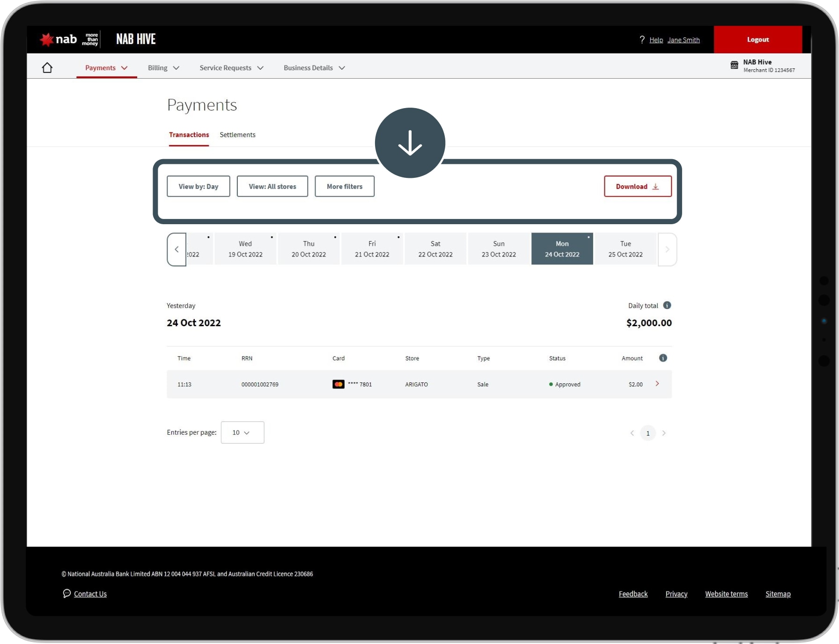Click the Daily total info icon
Viewport: 839px width, 644px height.
click(x=667, y=305)
